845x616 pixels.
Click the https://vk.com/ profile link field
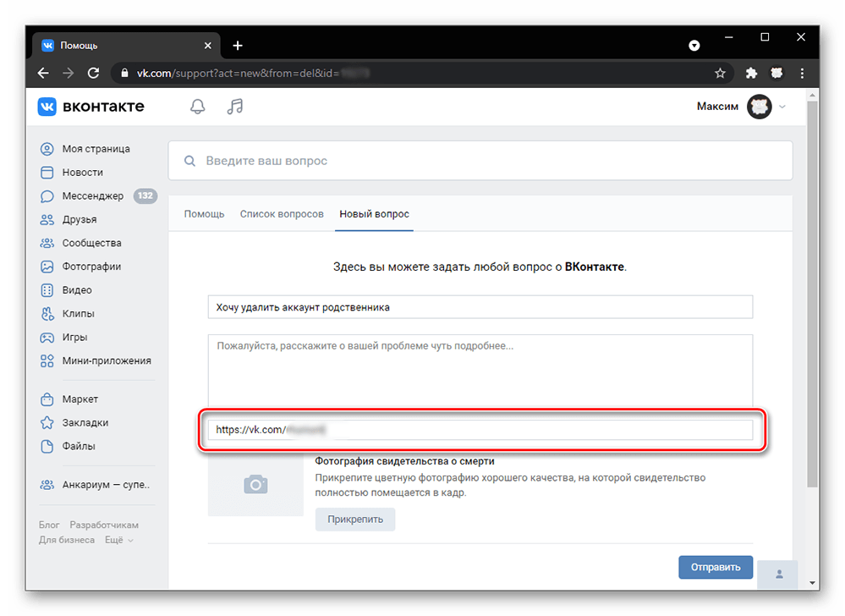[x=480, y=430]
